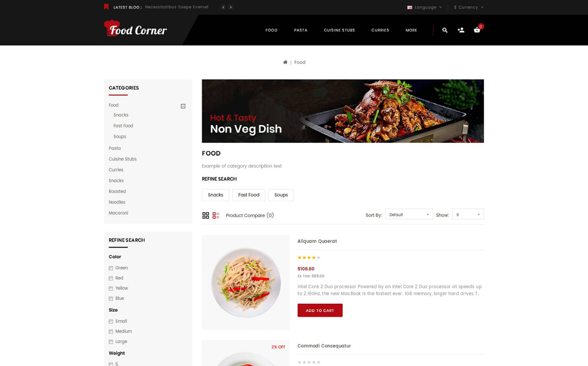Collapse the Food category tree

pos(183,106)
